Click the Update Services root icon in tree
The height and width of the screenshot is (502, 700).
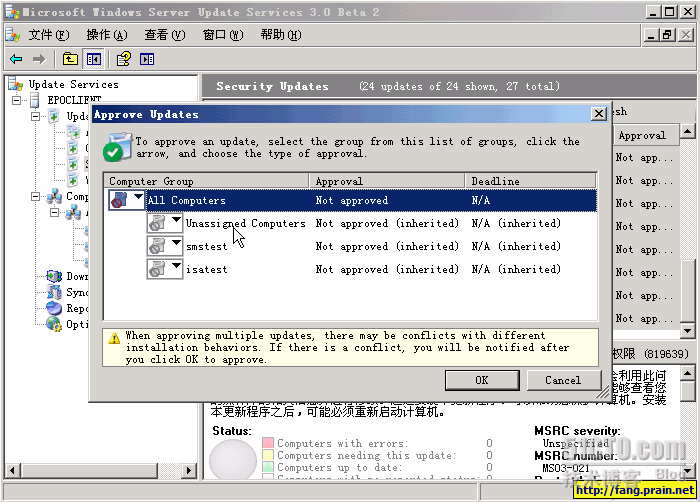(15, 84)
